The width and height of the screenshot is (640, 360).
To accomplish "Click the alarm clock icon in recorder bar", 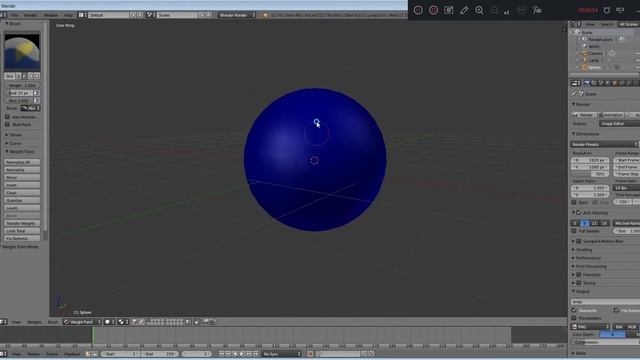I will click(x=607, y=10).
